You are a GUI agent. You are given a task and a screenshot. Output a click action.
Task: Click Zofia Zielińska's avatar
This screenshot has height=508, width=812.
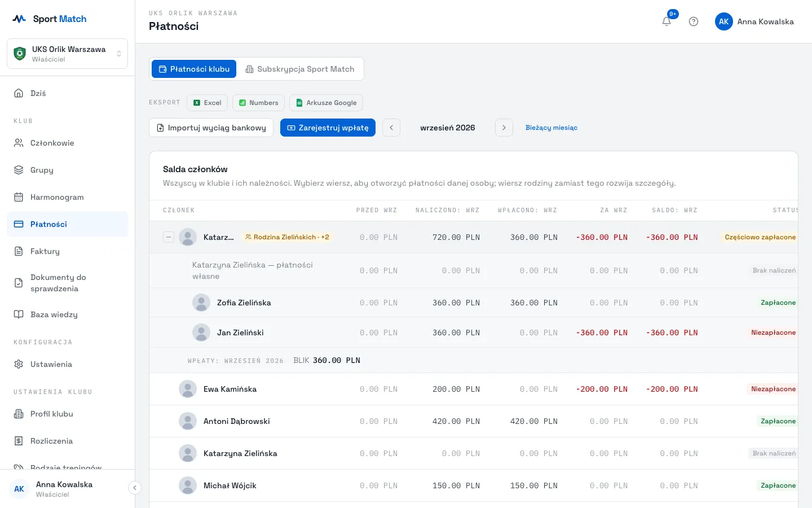click(201, 303)
